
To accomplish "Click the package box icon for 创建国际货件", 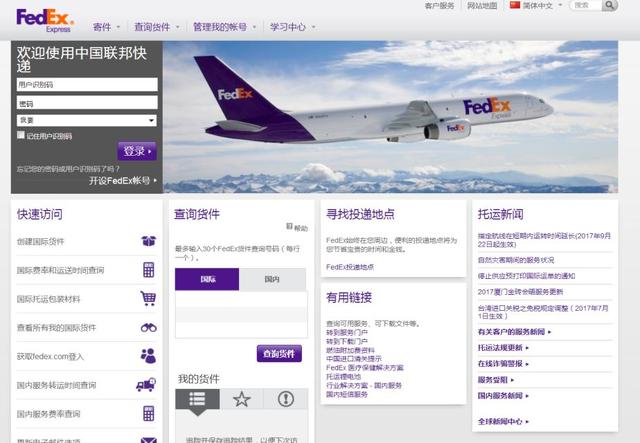I will 149,241.
